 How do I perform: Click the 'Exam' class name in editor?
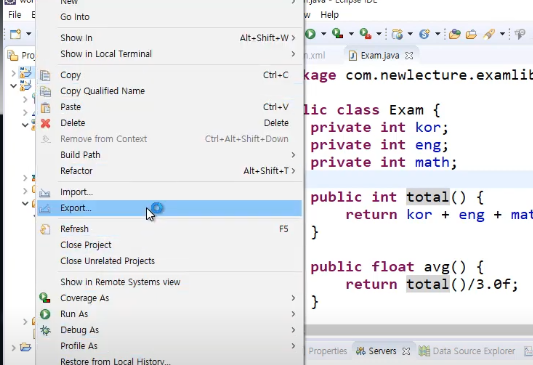tap(406, 110)
